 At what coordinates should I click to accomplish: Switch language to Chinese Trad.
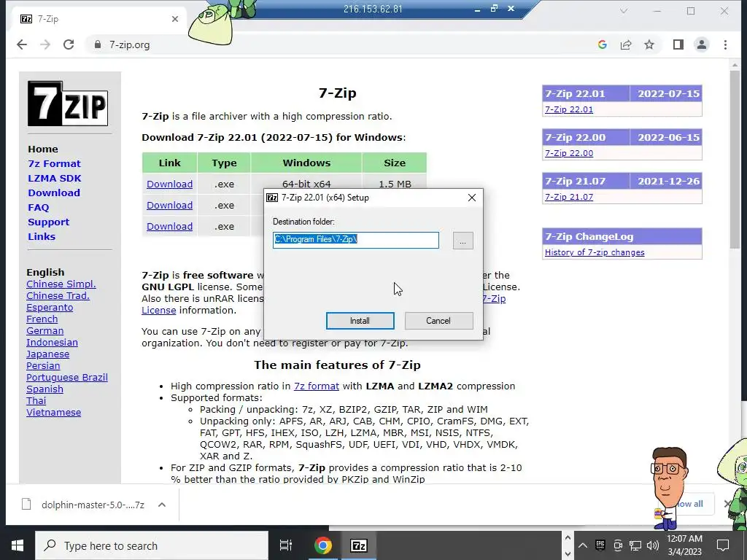(58, 296)
